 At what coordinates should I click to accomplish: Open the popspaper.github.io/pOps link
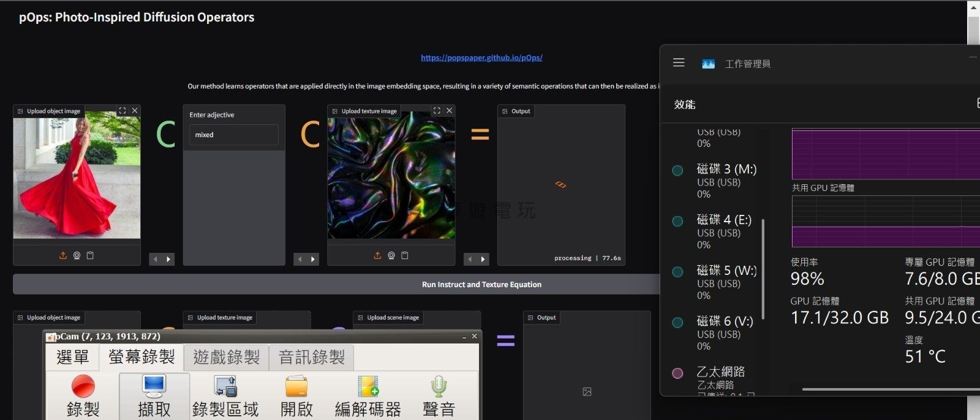click(481, 58)
